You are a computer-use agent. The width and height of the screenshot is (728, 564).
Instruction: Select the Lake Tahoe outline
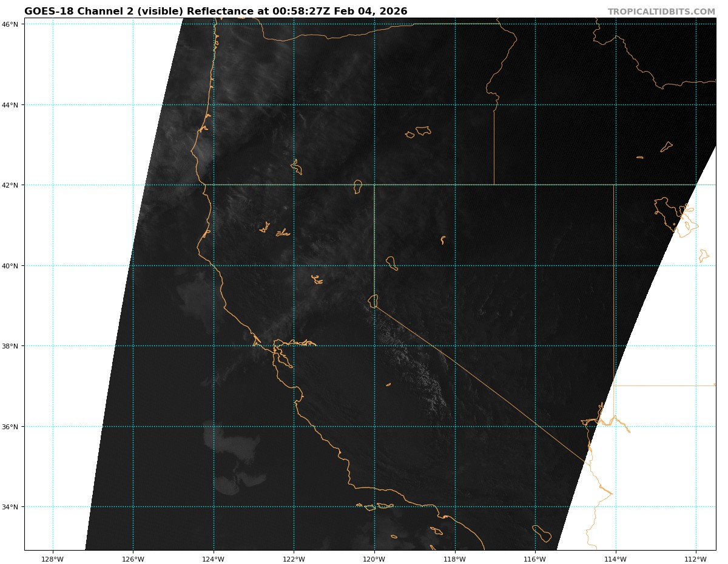tap(373, 301)
